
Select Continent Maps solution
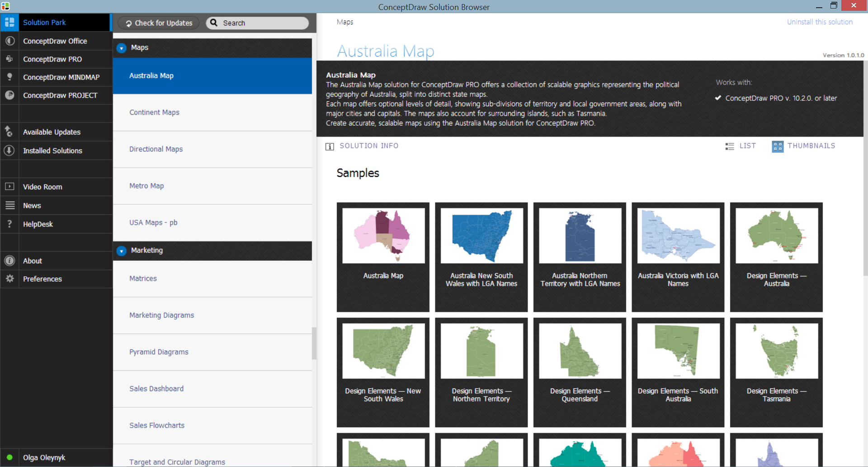click(x=212, y=112)
